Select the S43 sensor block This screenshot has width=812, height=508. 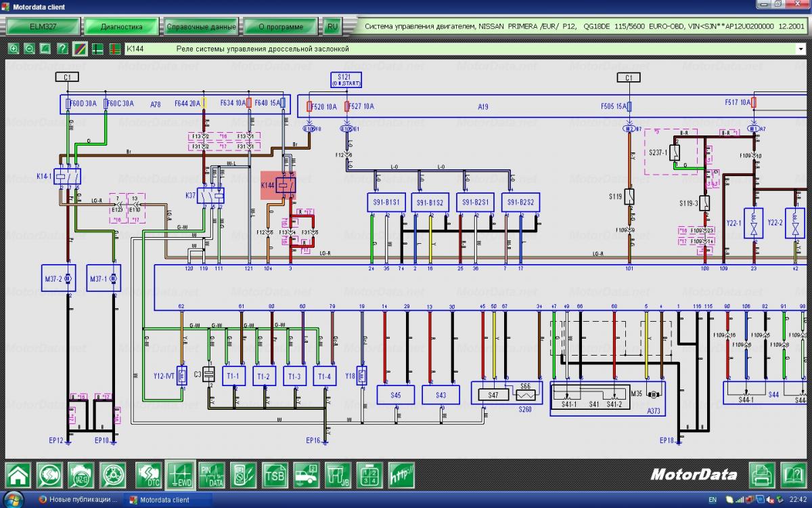point(441,395)
